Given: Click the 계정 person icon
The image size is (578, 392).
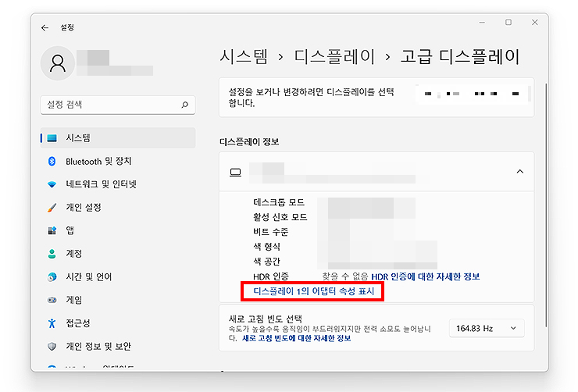Looking at the screenshot, I should tap(52, 254).
